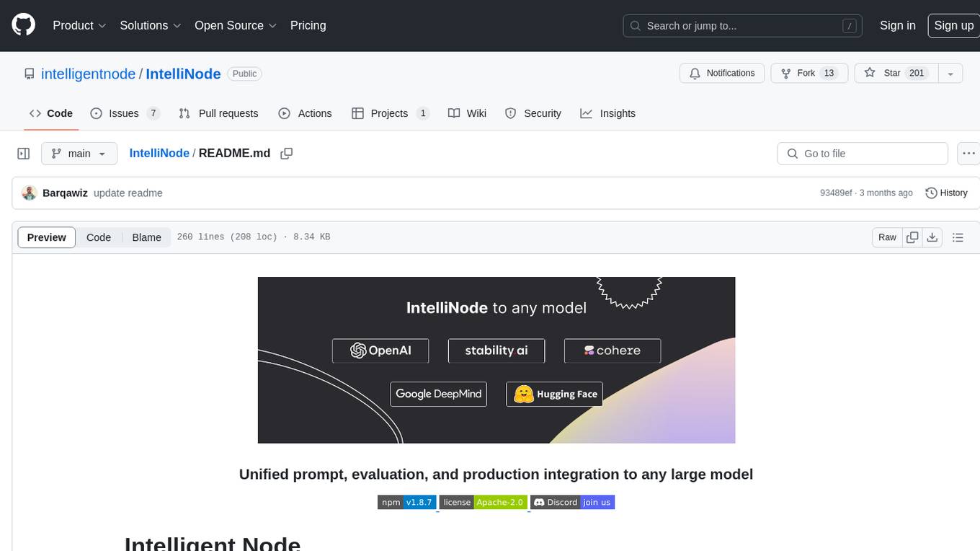Focus the Search or jump to field
The height and width of the screenshot is (551, 980).
click(744, 26)
